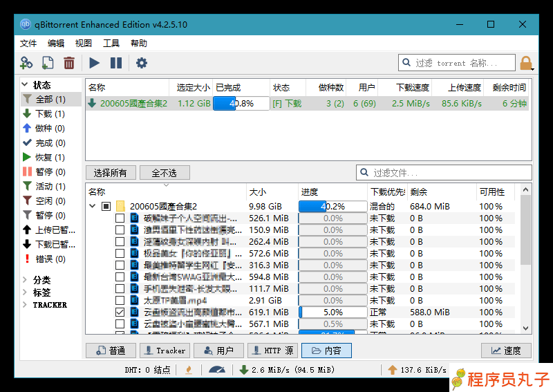Image resolution: width=553 pixels, height=392 pixels.
Task: Check the 572.6 MiB file checkbox
Action: point(120,253)
